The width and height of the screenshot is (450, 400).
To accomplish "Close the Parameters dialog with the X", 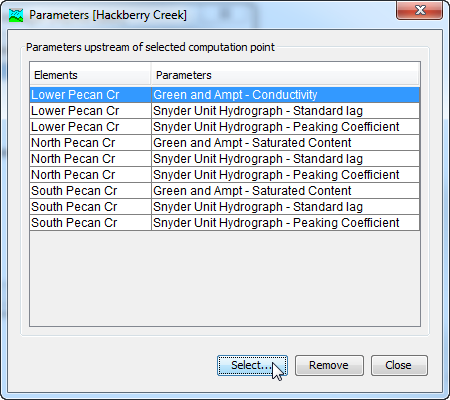I will (x=420, y=10).
